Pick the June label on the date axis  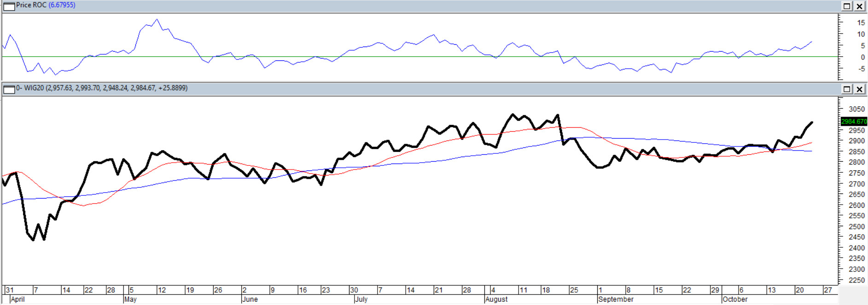[250, 299]
